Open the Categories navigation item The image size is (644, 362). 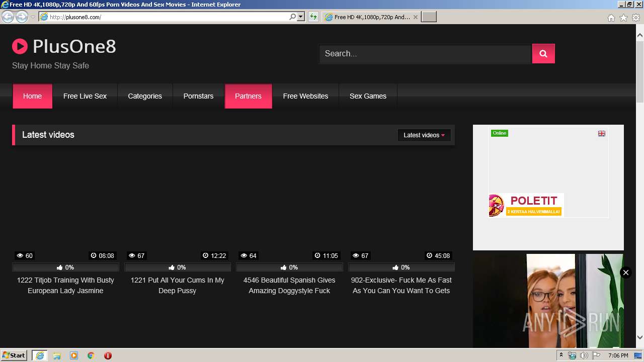tap(145, 96)
